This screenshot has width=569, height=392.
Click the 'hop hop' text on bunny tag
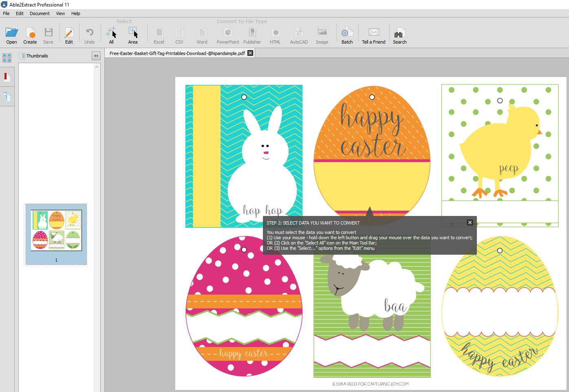(x=262, y=210)
